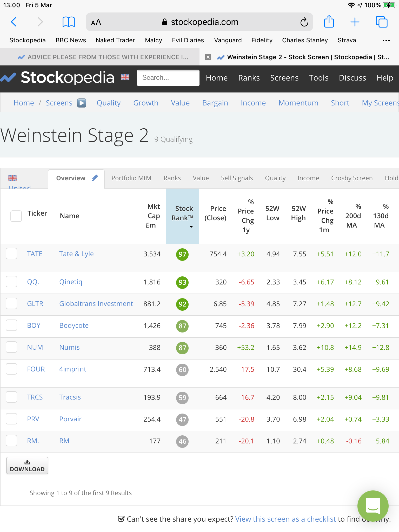Click the UK flag next to the logo
The image size is (399, 532).
coord(125,77)
